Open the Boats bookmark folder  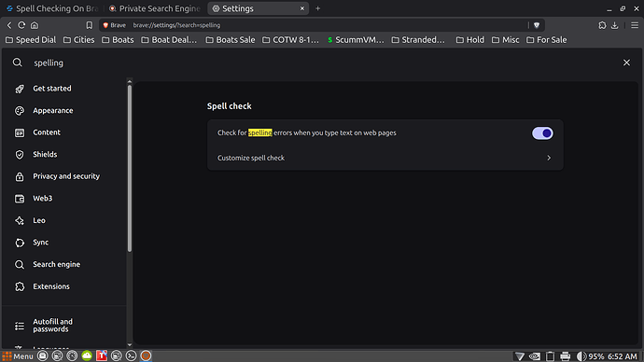pos(118,40)
